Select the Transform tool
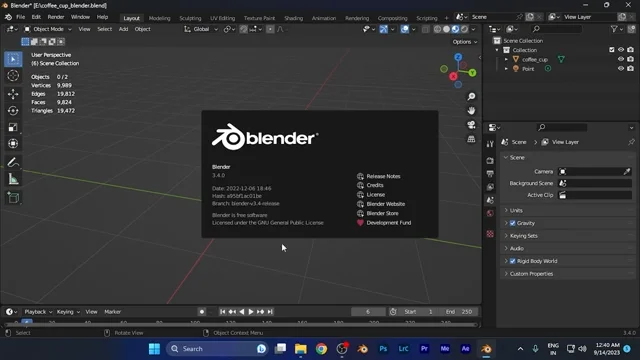This screenshot has height=360, width=640. coord(13,144)
